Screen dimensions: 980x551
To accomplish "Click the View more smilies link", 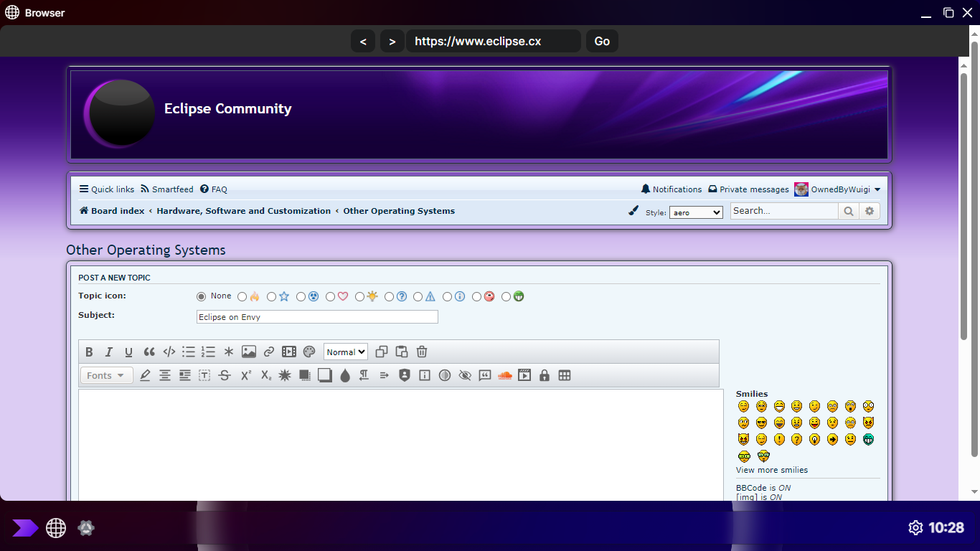I will pyautogui.click(x=771, y=470).
